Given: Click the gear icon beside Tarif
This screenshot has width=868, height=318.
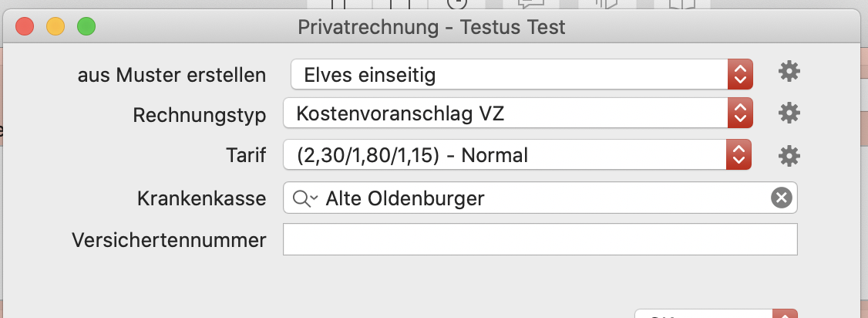Looking at the screenshot, I should click(789, 156).
